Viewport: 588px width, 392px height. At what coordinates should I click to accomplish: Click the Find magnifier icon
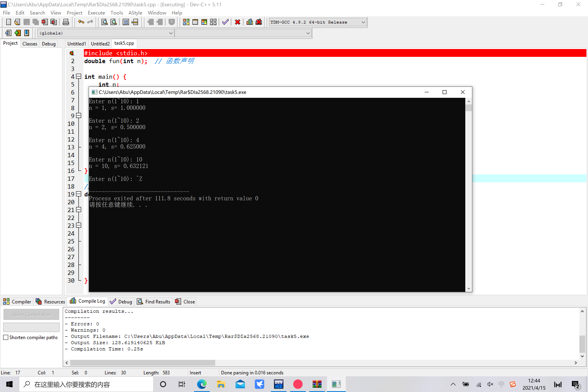[104, 22]
